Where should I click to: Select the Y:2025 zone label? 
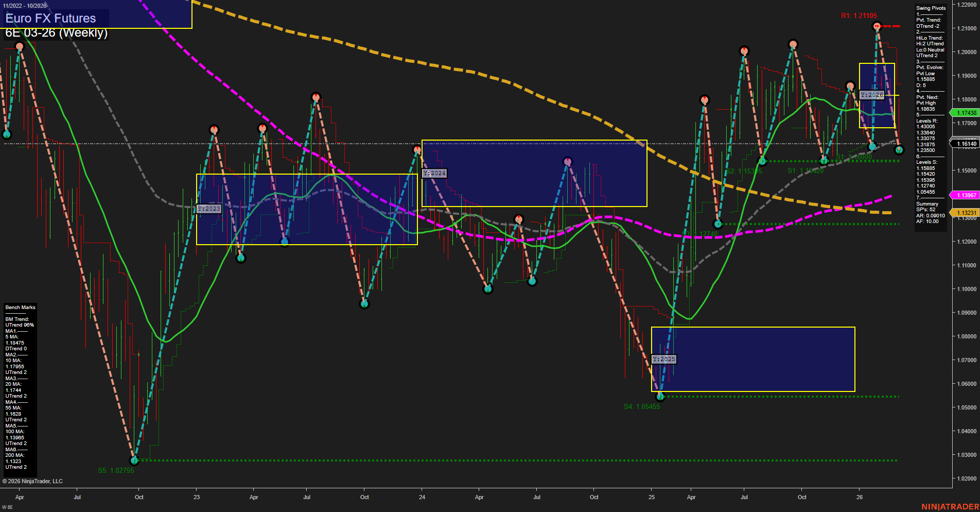point(664,359)
